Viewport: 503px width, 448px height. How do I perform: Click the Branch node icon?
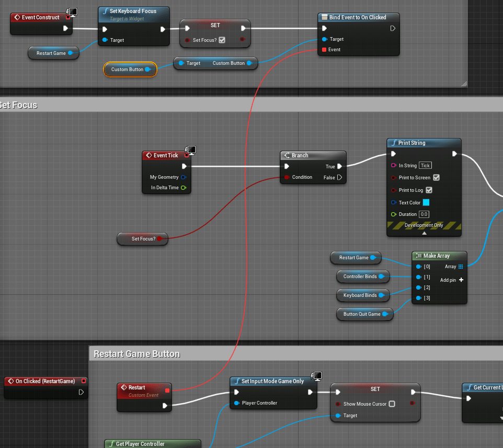point(287,155)
